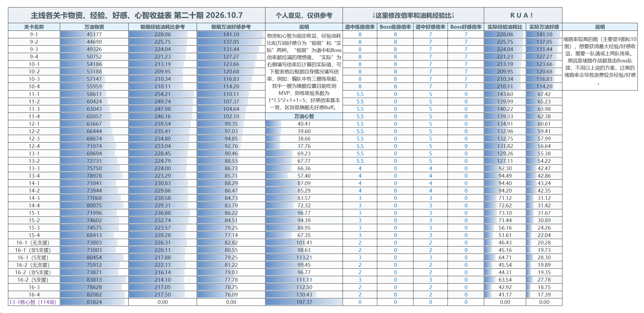Click stage cell 16-1（S支援）
The image size is (644, 313).
point(34,257)
